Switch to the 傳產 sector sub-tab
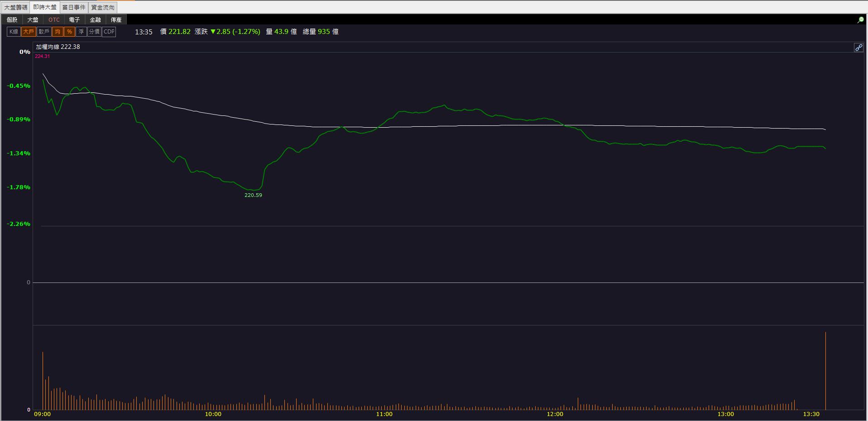Screen dimensions: 868x421 (x=116, y=20)
